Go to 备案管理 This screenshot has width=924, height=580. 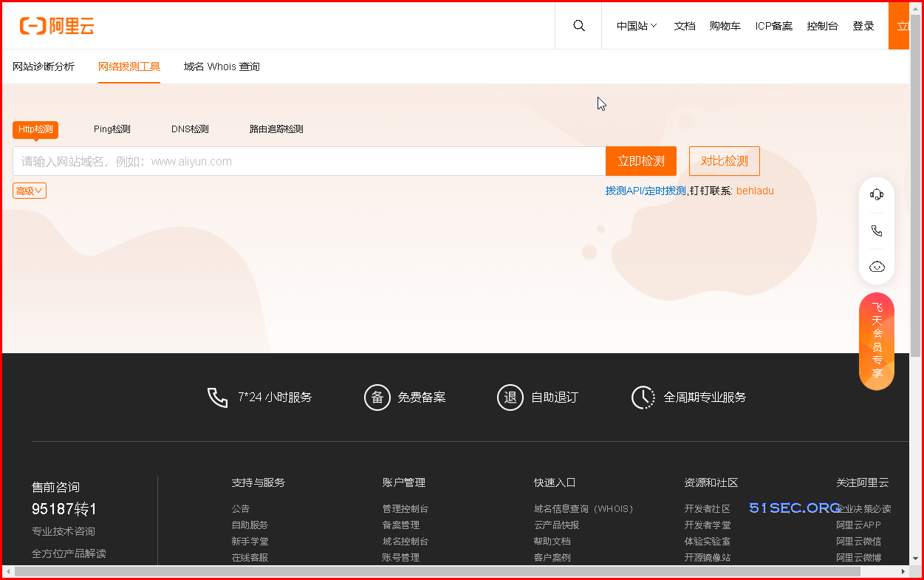(401, 525)
